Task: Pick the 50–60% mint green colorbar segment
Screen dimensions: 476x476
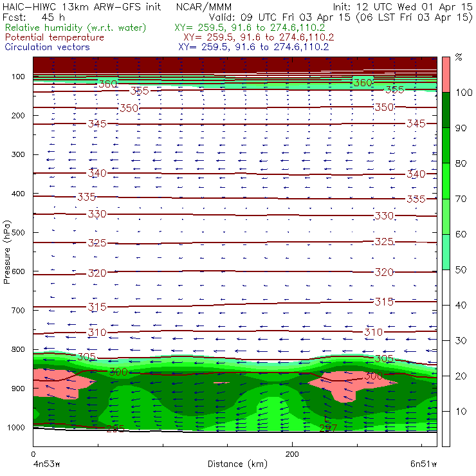Action: click(x=446, y=252)
